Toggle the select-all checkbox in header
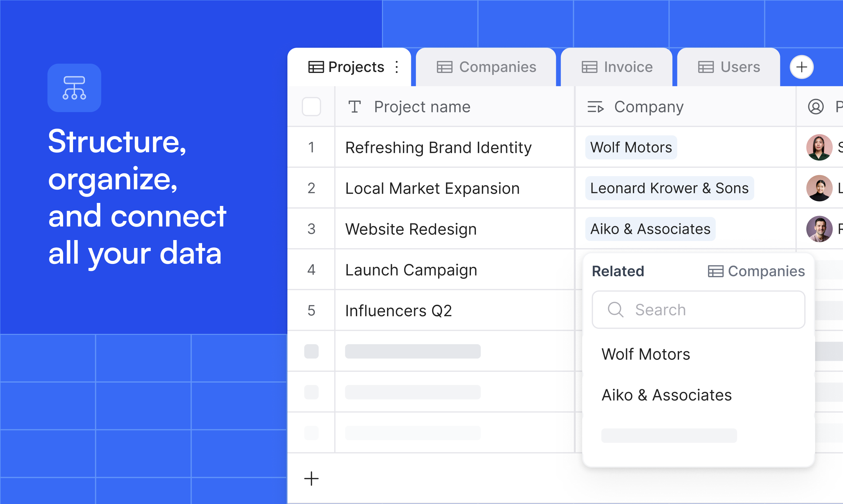The height and width of the screenshot is (504, 843). click(x=311, y=107)
